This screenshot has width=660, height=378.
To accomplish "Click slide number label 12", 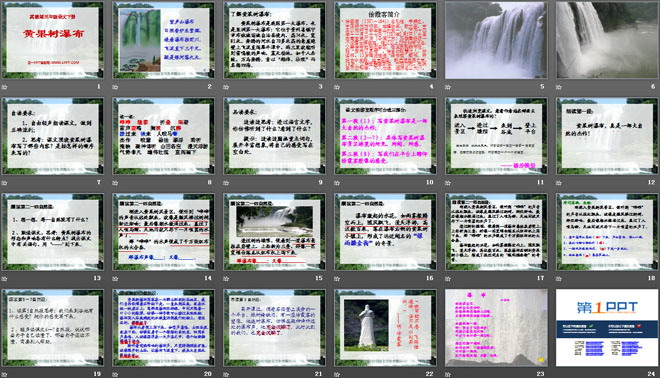I will click(x=652, y=182).
